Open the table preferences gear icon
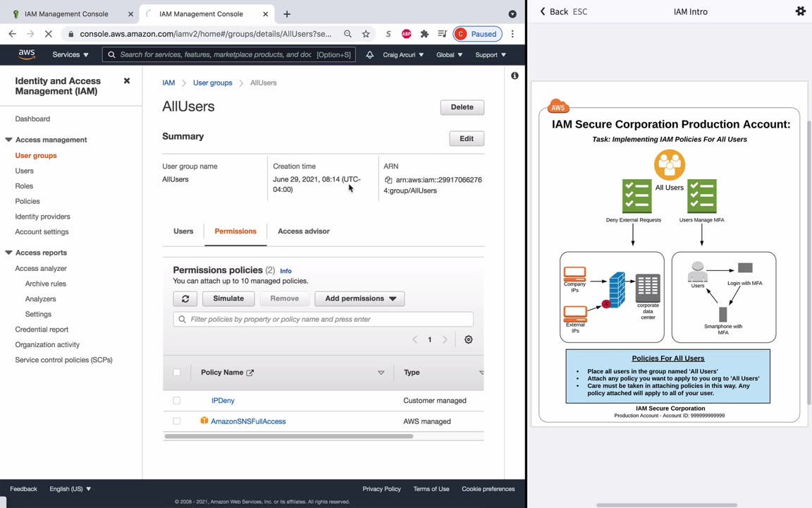The width and height of the screenshot is (812, 508). [x=468, y=339]
